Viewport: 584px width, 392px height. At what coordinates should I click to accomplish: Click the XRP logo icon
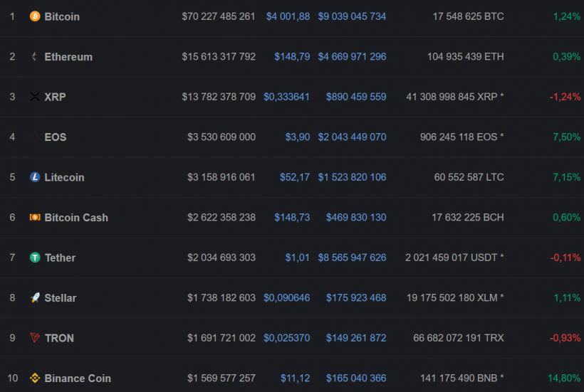pos(35,97)
